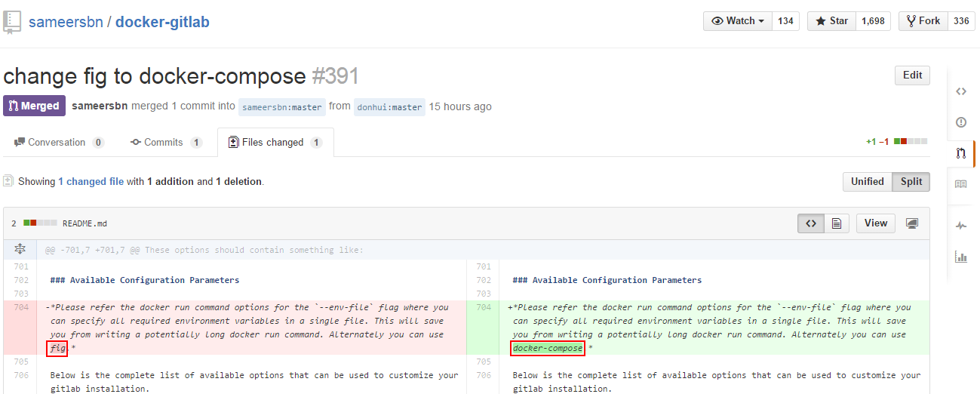Open the watchers count 134
Viewport: 980px width, 394px height.
click(x=785, y=21)
